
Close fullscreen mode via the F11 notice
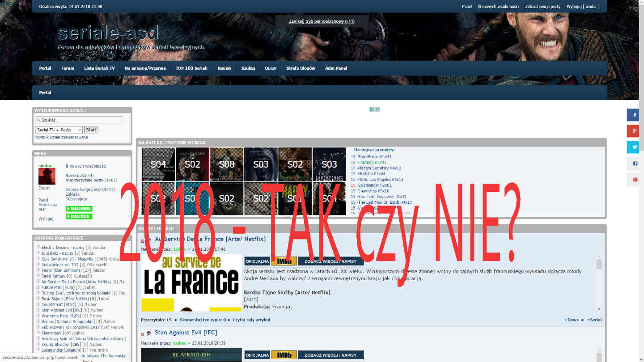[x=322, y=21]
